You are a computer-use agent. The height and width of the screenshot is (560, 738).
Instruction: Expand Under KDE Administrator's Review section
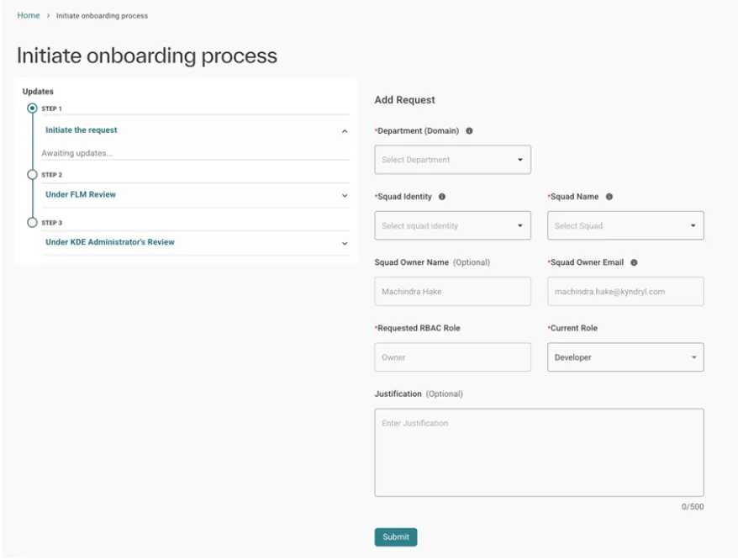[x=345, y=244]
